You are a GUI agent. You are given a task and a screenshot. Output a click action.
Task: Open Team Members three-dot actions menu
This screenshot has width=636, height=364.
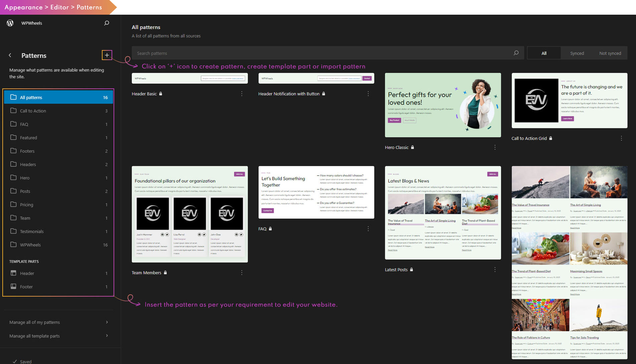(242, 273)
